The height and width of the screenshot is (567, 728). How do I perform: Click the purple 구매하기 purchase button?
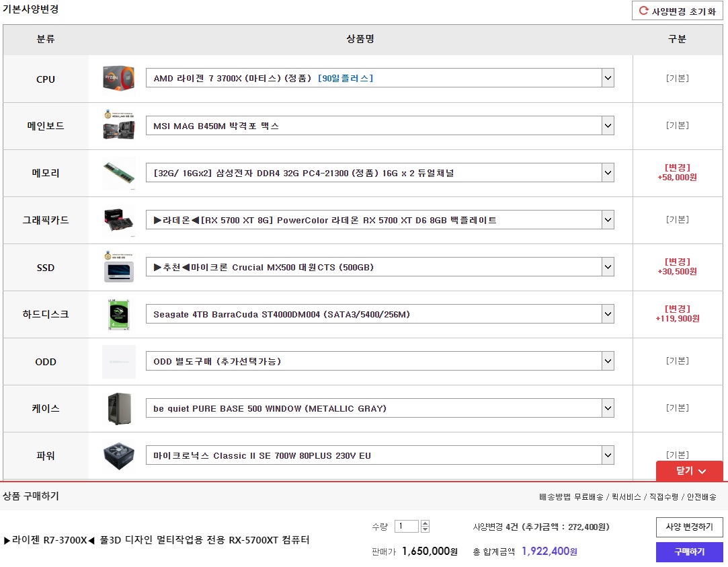click(x=690, y=552)
